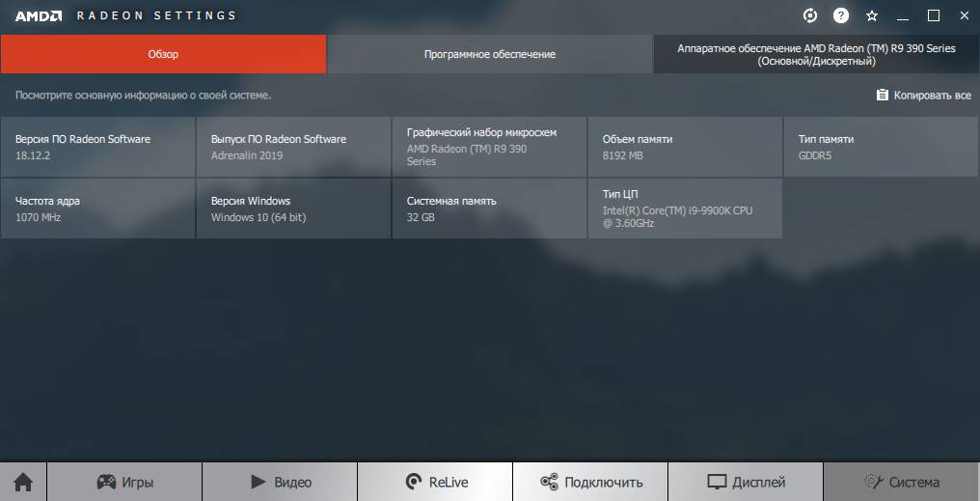Click the ReLive swirl icon
980x501 pixels.
(413, 482)
